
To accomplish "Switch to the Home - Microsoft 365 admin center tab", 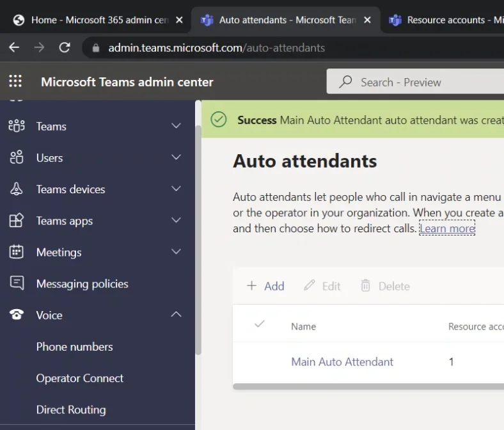I will (90, 20).
